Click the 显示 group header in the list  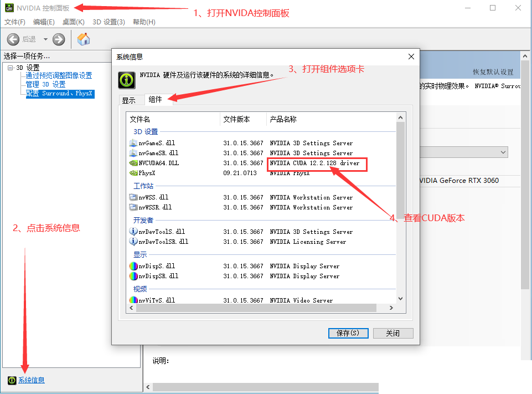tap(140, 254)
